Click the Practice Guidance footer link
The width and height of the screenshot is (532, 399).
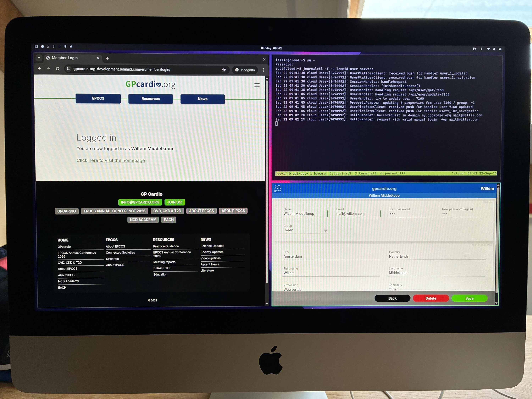pyautogui.click(x=166, y=246)
